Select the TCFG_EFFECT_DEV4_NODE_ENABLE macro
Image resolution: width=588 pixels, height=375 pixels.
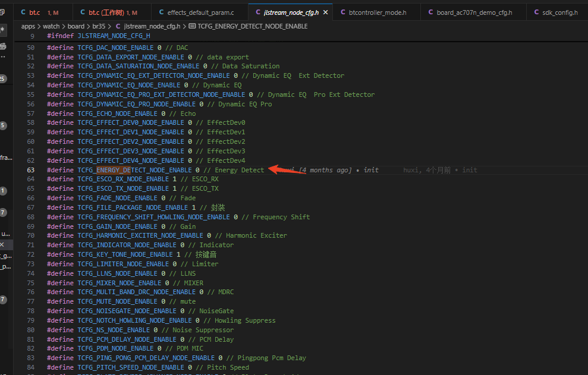click(x=131, y=160)
